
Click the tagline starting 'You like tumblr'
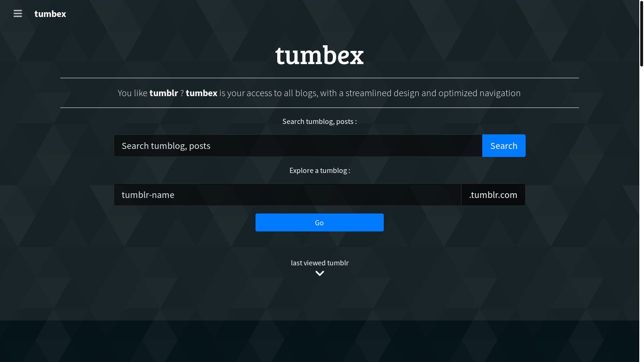click(319, 93)
